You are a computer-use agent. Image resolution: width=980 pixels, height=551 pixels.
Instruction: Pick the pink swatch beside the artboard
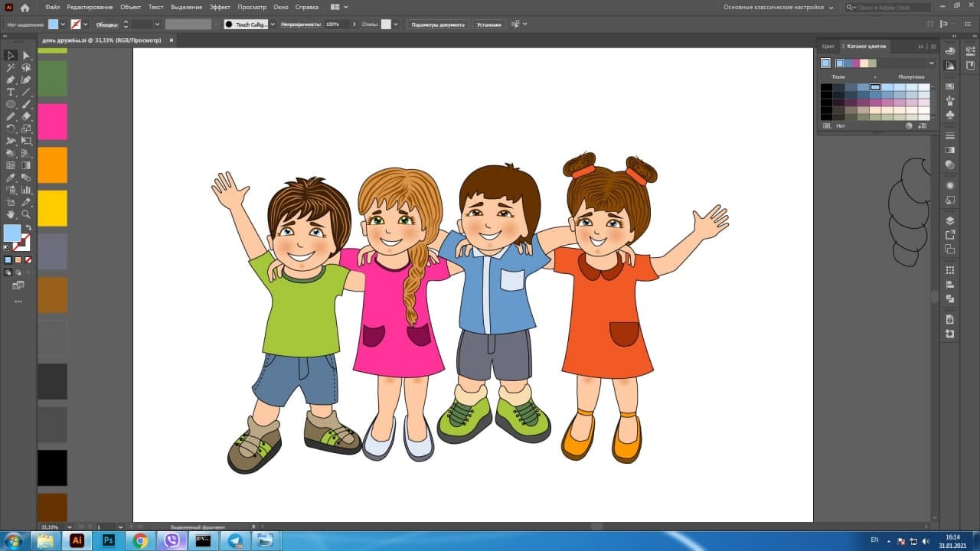coord(53,122)
